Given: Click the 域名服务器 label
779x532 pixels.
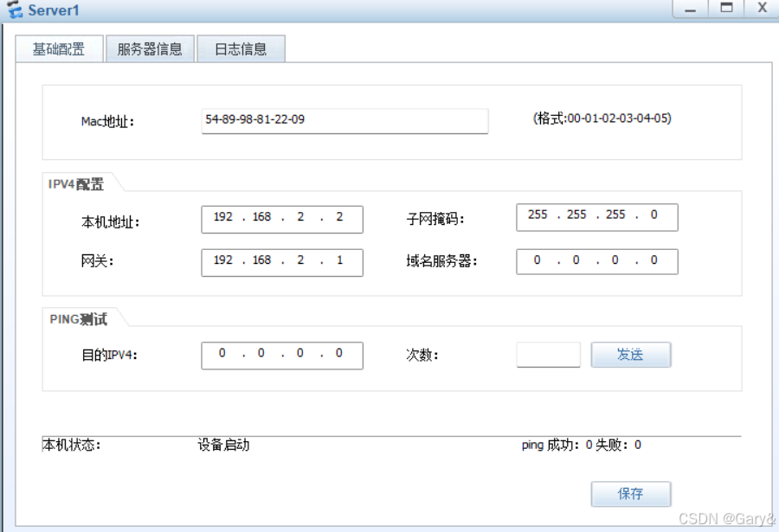Looking at the screenshot, I should [x=441, y=260].
